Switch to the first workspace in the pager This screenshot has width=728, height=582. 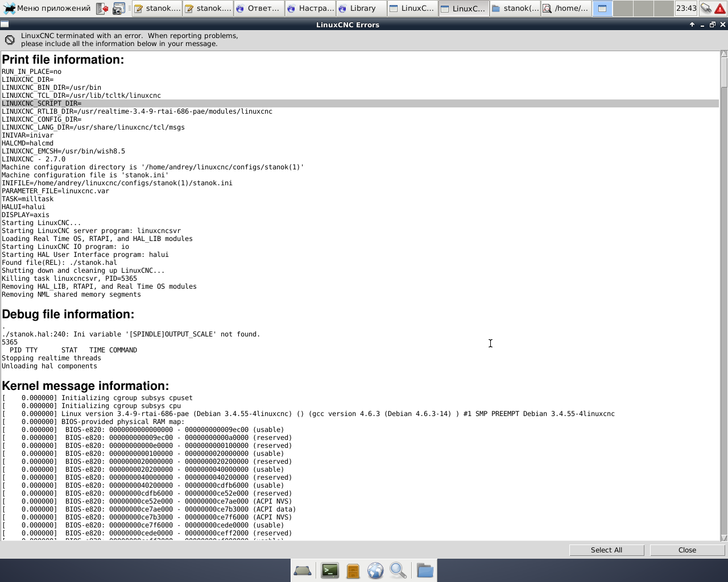[602, 9]
